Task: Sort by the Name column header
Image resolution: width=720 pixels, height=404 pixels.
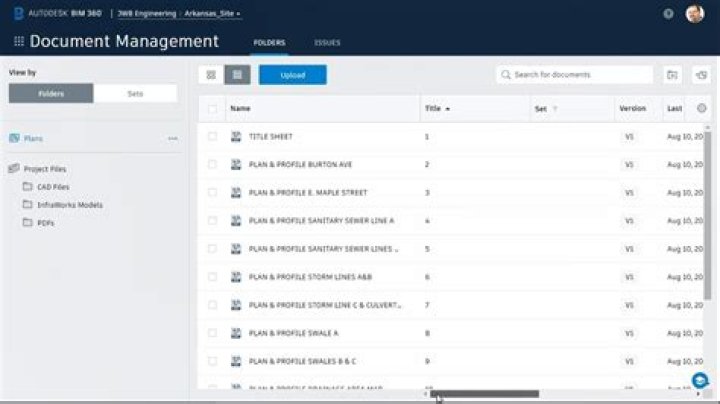Action: pyautogui.click(x=240, y=108)
